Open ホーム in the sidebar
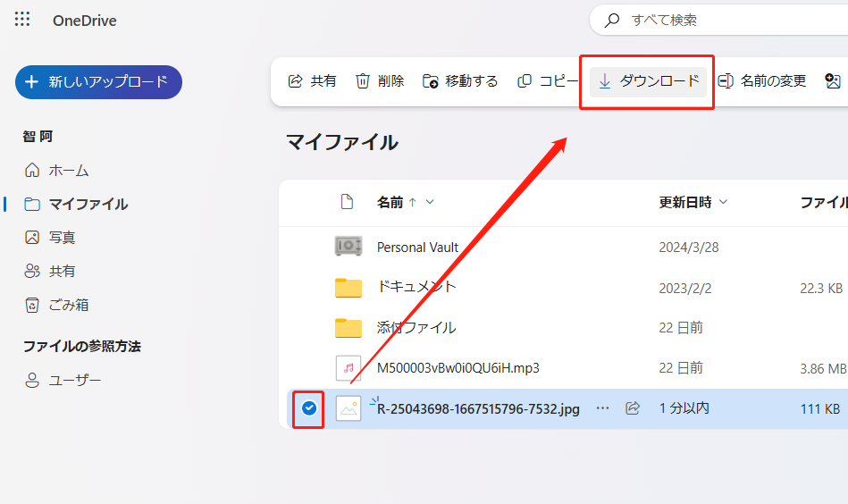Viewport: 848px width, 504px height. tap(57, 171)
